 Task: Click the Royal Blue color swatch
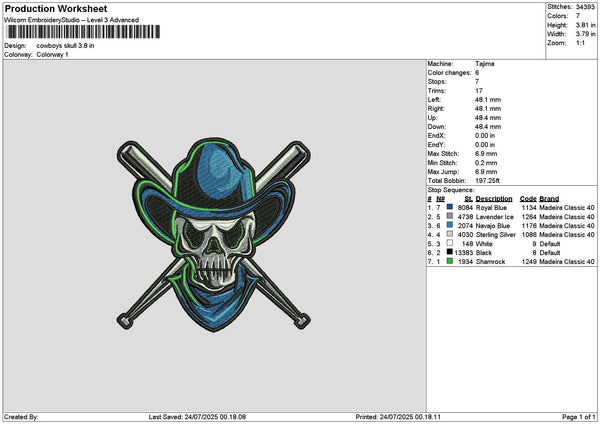click(449, 207)
